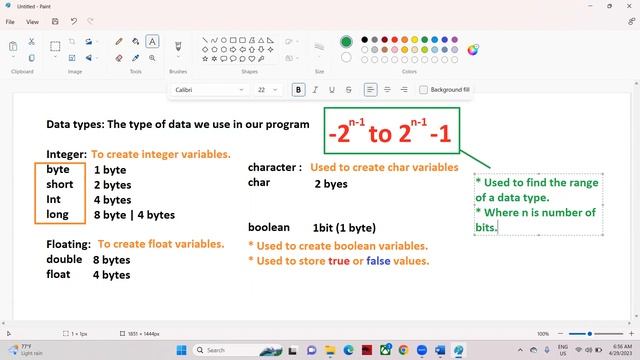Screen dimensions: 640x360
Task: Select the white Color 2 circle
Action: [346, 58]
